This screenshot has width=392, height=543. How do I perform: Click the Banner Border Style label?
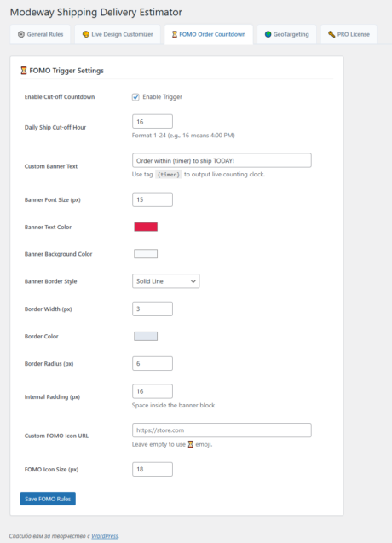tap(50, 281)
